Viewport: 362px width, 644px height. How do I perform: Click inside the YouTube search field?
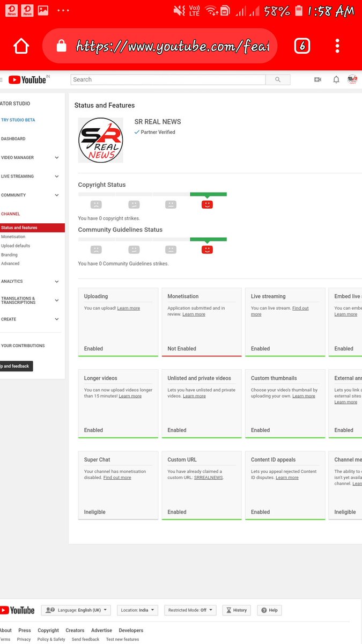click(x=168, y=79)
